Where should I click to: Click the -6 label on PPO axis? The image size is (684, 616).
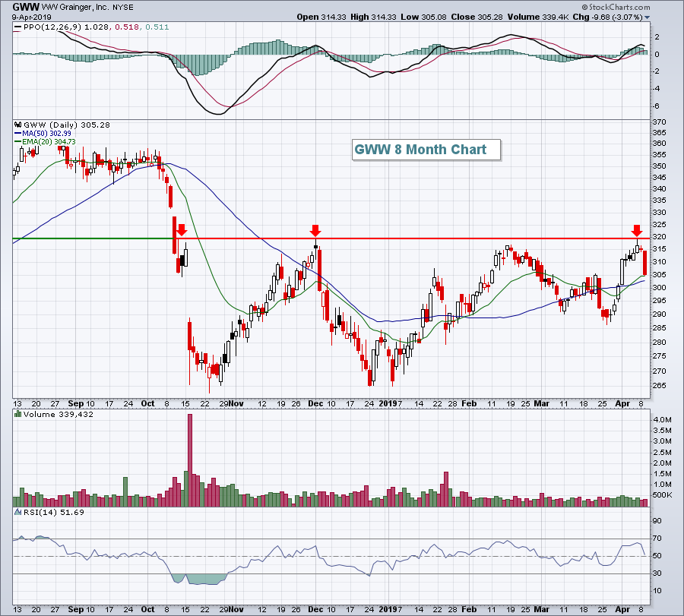(657, 106)
